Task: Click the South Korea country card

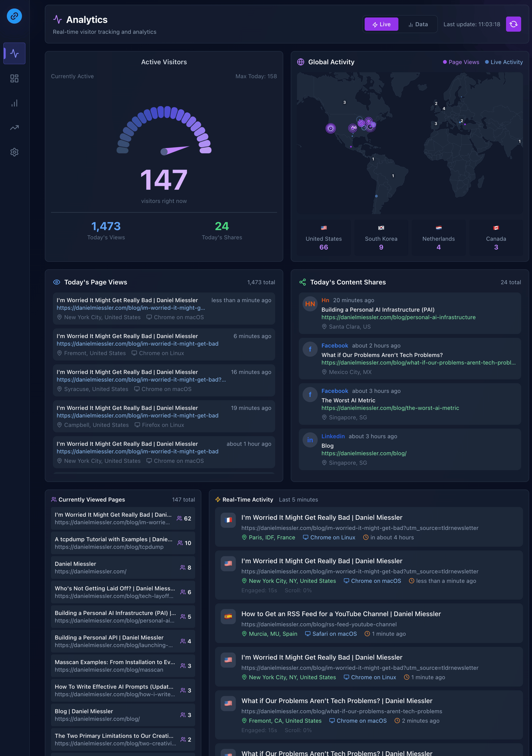Action: (381, 237)
